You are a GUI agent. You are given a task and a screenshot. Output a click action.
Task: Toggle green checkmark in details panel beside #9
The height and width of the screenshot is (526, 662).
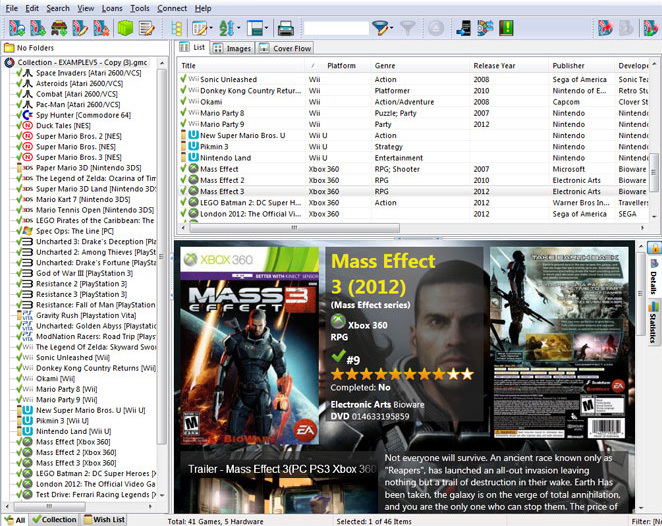[338, 356]
